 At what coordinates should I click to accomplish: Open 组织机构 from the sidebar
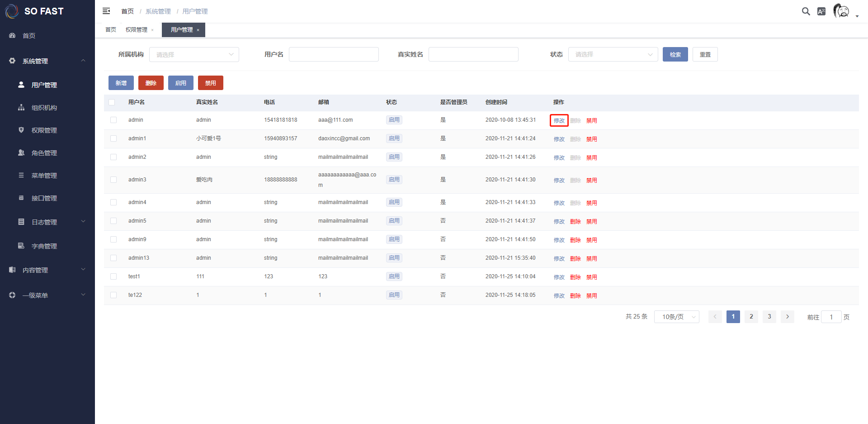(x=44, y=108)
